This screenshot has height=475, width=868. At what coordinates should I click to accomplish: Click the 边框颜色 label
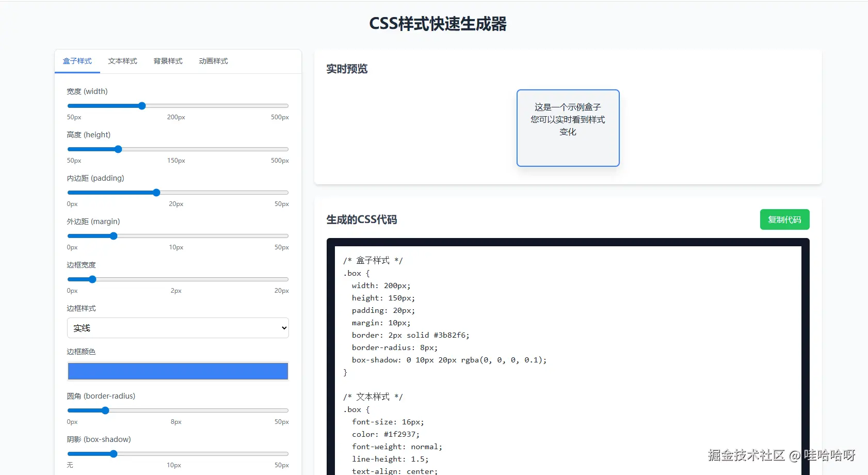pos(82,352)
